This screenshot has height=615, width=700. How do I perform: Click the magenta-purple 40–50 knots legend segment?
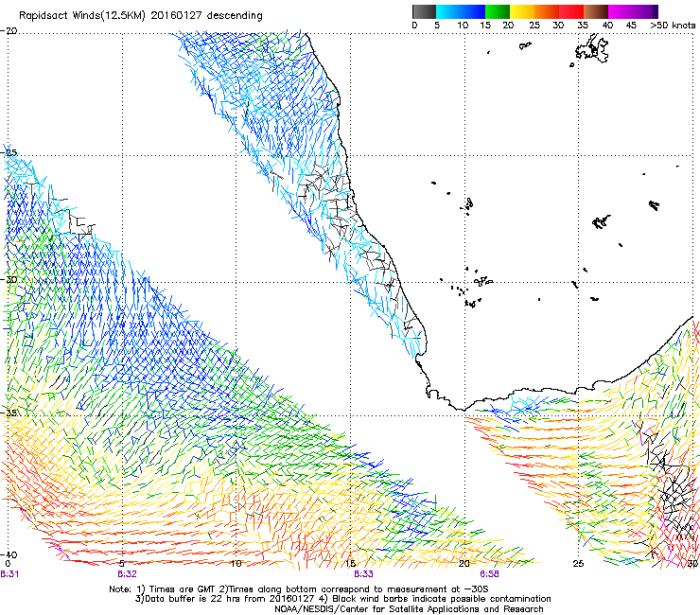pos(630,11)
